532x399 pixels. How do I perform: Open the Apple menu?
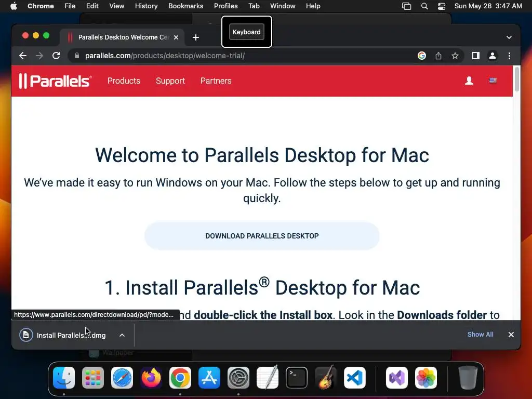pos(14,6)
